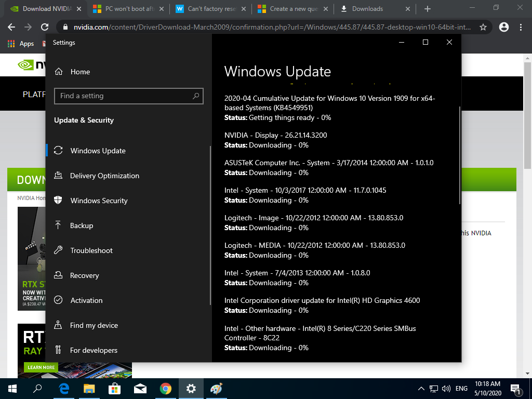532x399 pixels.
Task: Click the Apps bookmarks shortcut
Action: coord(21,44)
